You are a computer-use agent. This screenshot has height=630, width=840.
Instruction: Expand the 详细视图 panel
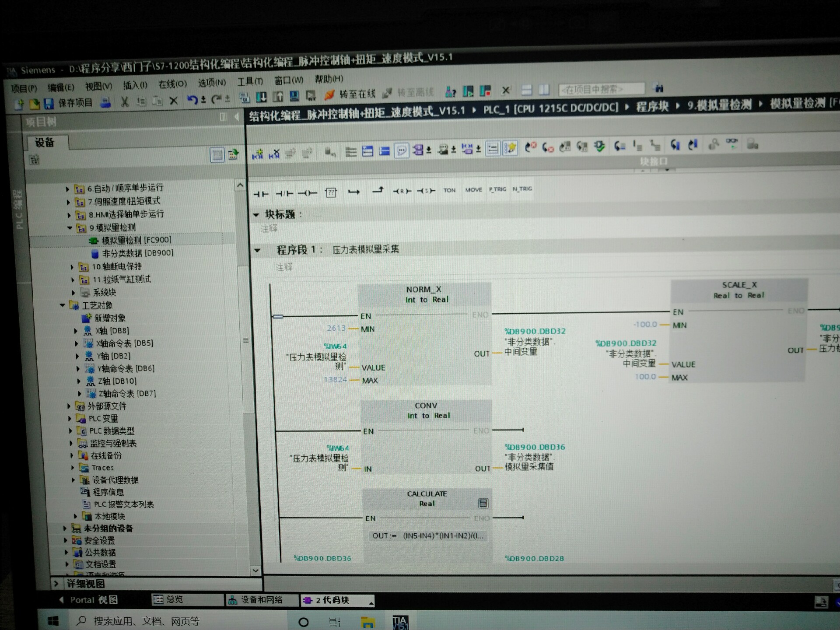pyautogui.click(x=56, y=584)
